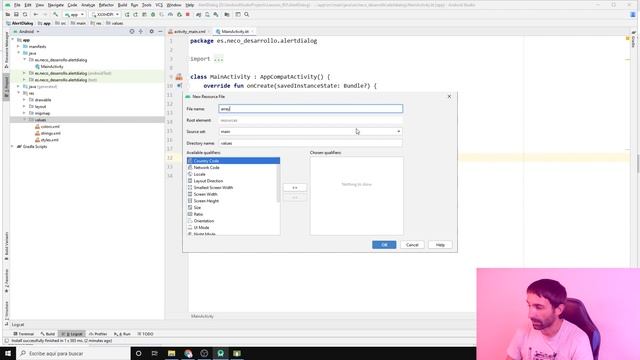Open the Android view selector dropdown
The width and height of the screenshot is (640, 360).
[x=27, y=31]
